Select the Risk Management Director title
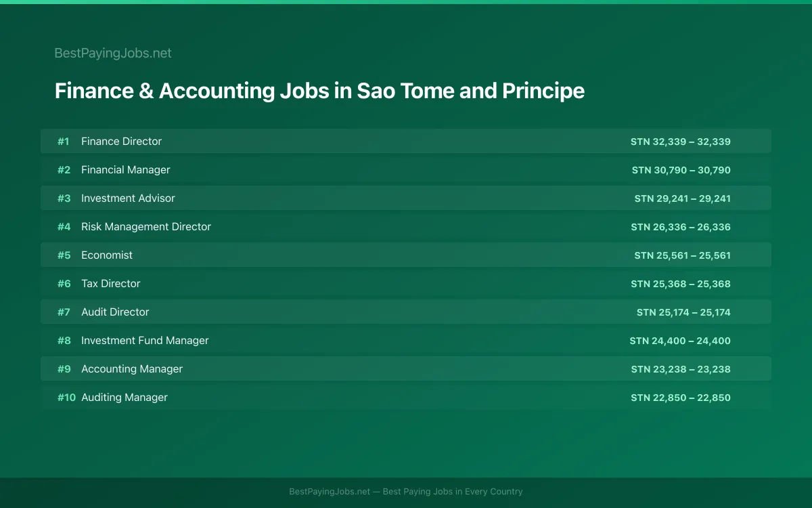Image resolution: width=812 pixels, height=508 pixels. [146, 226]
